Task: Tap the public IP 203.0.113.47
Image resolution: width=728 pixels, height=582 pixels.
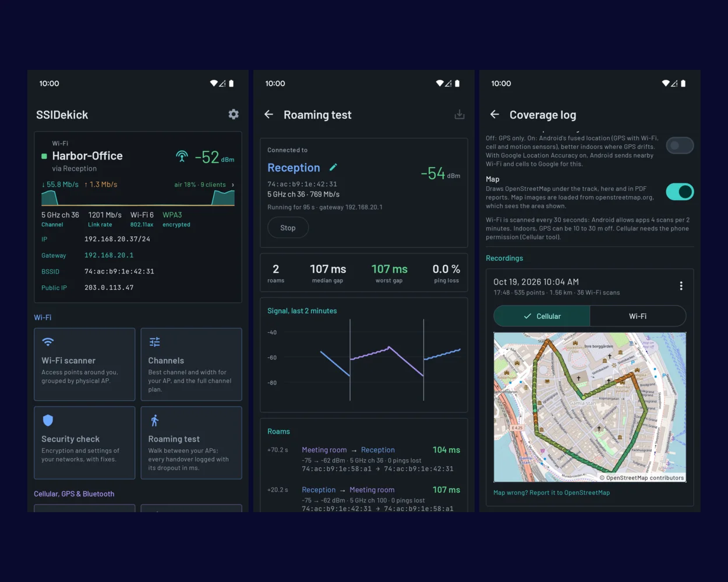Action: (109, 288)
